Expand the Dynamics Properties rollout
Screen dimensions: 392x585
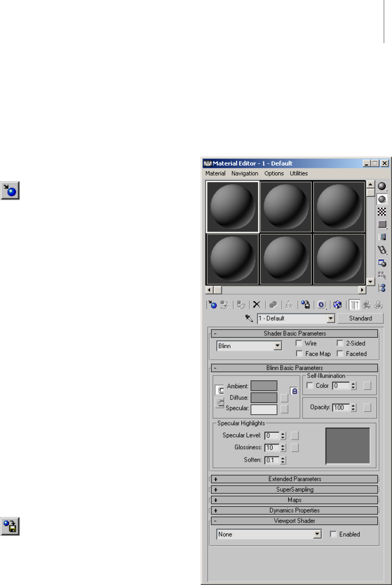point(294,511)
